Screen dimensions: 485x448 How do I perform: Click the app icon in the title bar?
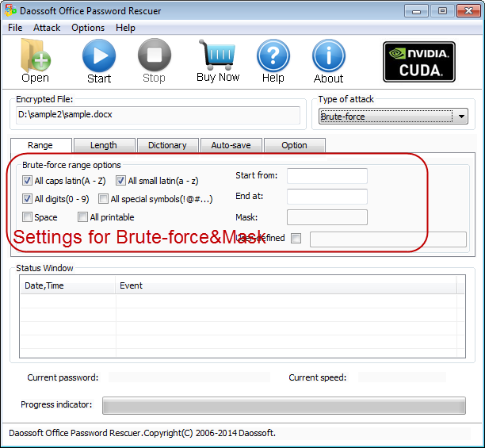(x=10, y=10)
